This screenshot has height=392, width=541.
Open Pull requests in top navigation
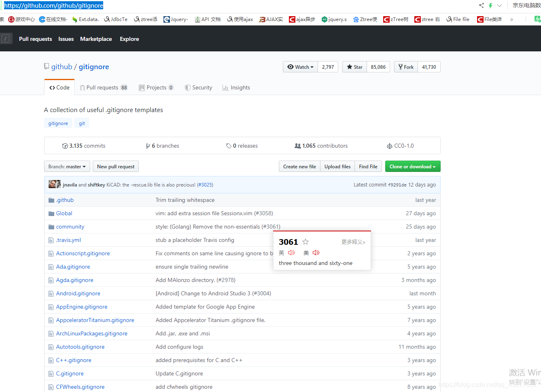[36, 39]
